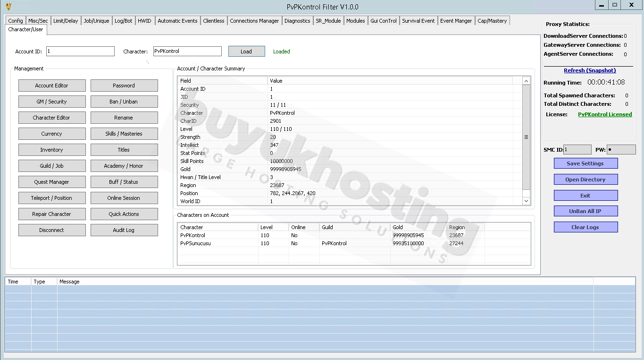
Task: Open GM / Security management
Action: click(52, 102)
